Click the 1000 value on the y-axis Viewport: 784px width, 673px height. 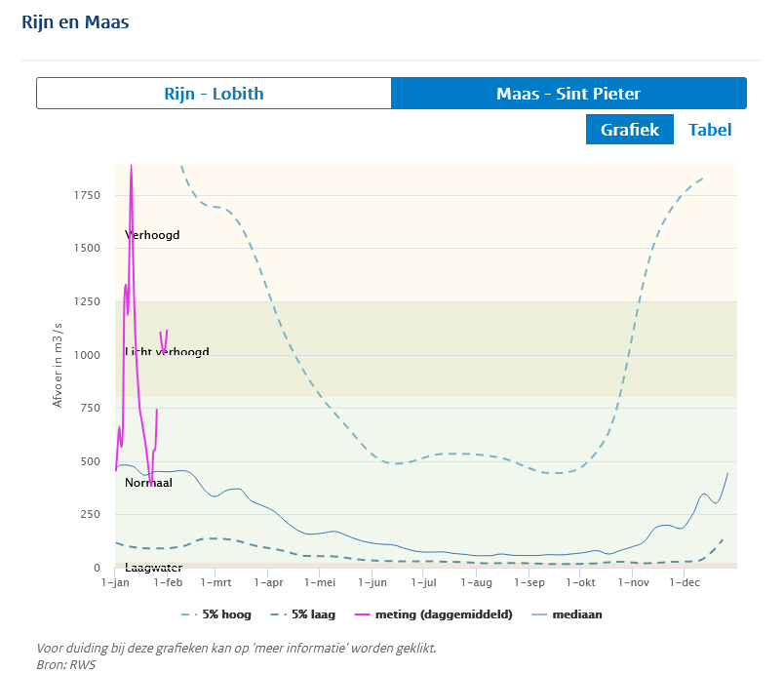pyautogui.click(x=87, y=355)
